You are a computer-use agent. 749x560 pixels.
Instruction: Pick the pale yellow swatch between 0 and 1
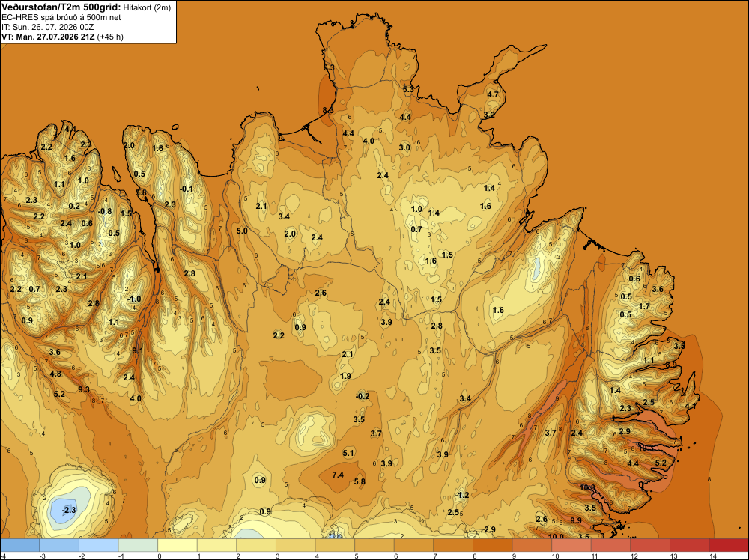click(x=178, y=545)
